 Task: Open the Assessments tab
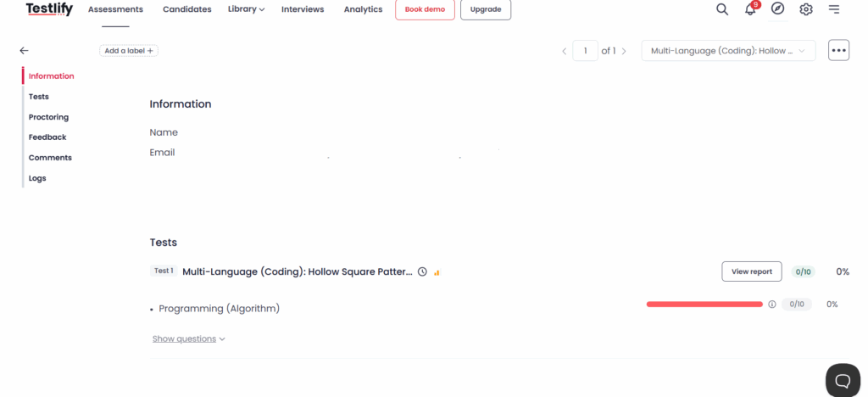point(115,9)
